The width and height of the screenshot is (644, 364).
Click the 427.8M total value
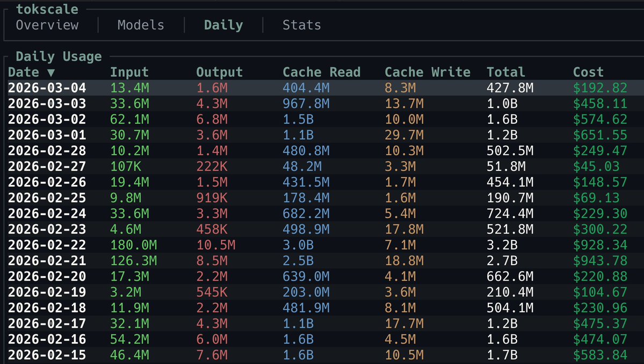(510, 88)
